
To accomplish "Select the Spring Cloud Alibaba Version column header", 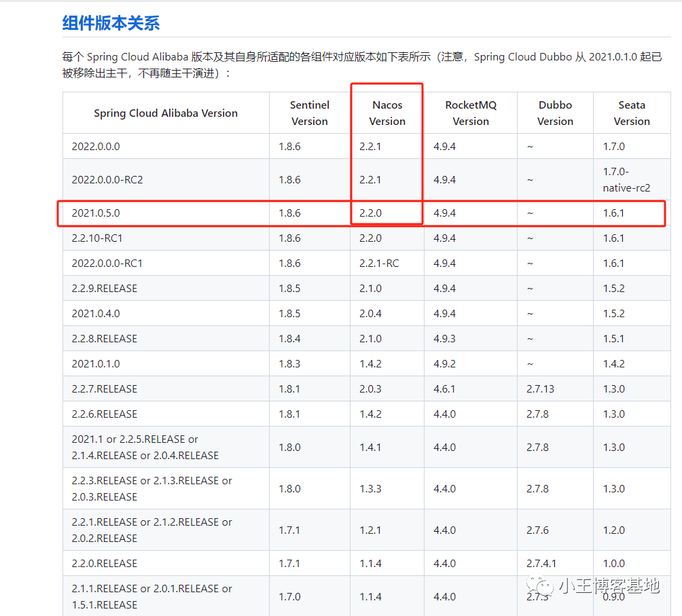I will (166, 113).
